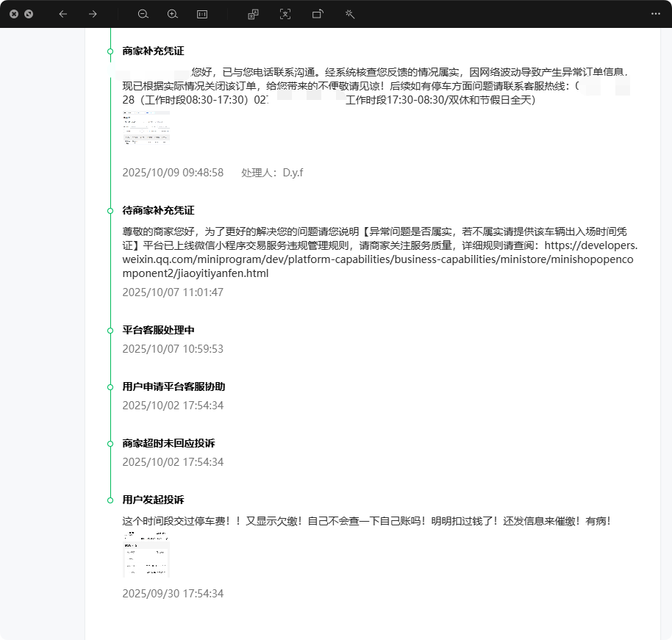The width and height of the screenshot is (672, 640).
Task: Navigate forward to the next image
Action: coord(91,14)
